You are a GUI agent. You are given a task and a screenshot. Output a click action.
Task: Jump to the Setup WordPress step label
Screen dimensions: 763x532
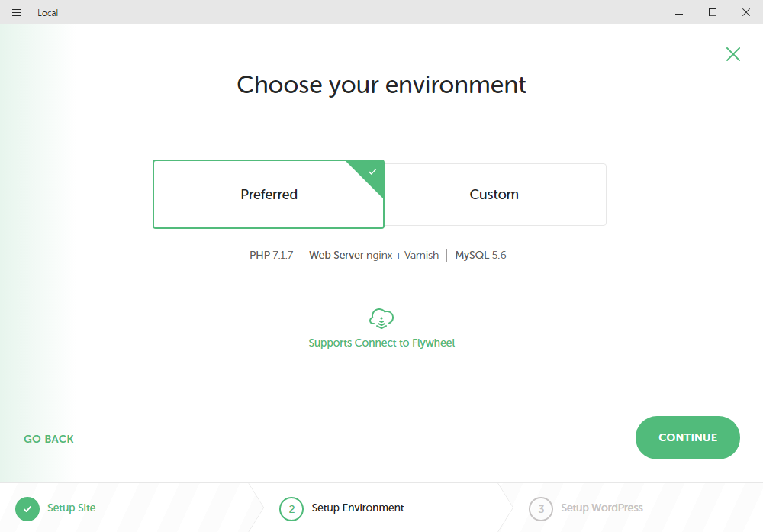(602, 508)
